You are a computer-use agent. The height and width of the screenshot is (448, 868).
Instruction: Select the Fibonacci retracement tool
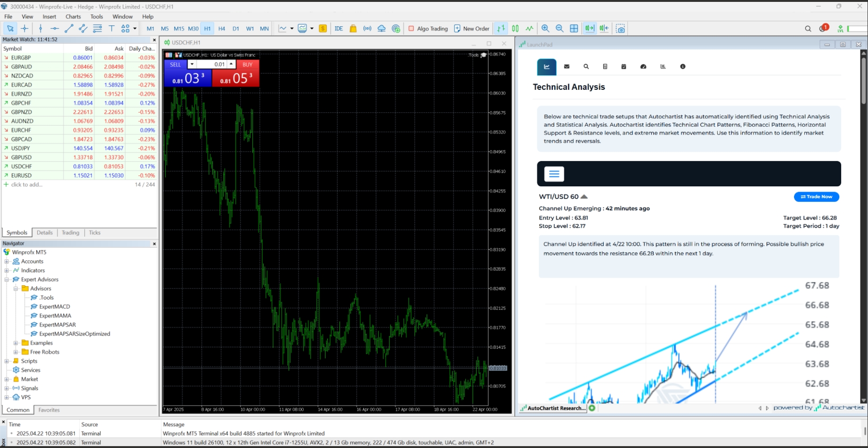point(97,29)
